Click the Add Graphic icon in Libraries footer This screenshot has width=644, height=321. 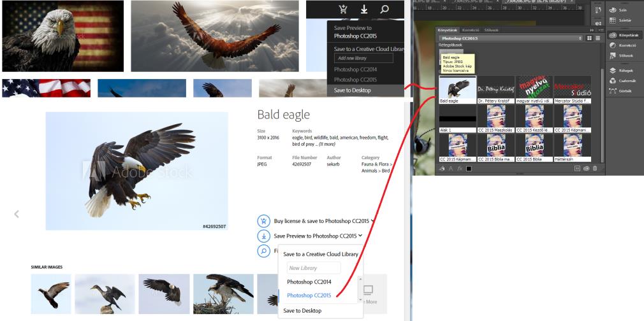click(443, 168)
